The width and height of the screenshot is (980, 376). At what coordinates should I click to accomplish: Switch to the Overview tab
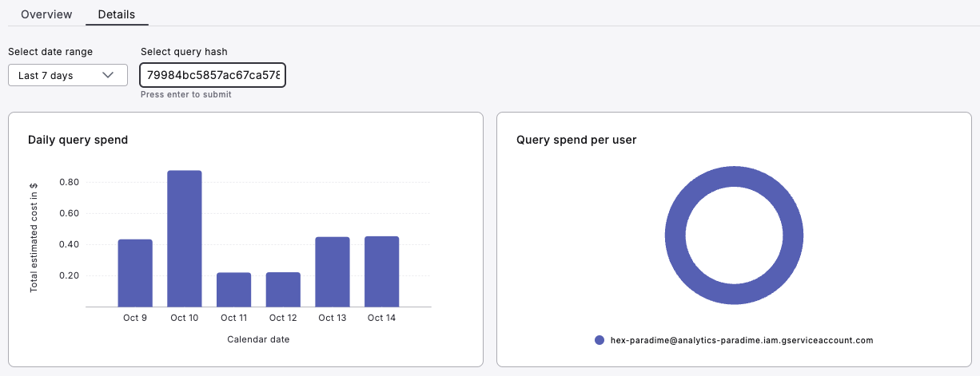tap(46, 14)
